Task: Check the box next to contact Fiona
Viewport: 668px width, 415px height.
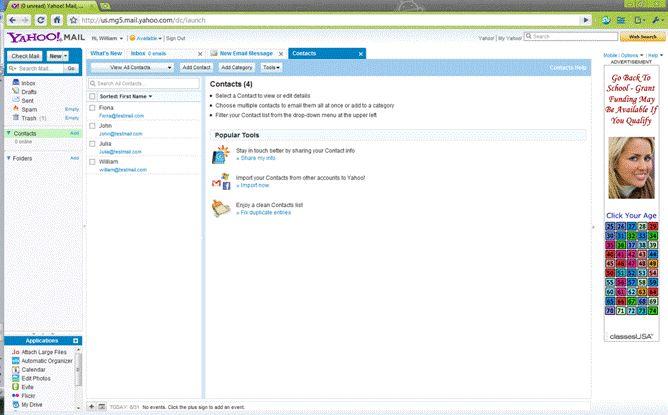Action: 93,107
